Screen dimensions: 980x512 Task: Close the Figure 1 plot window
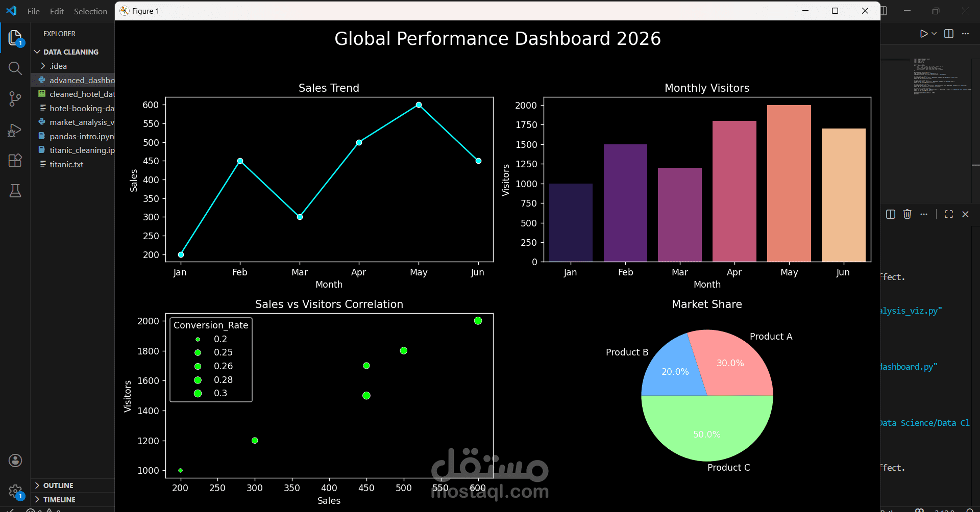[865, 11]
